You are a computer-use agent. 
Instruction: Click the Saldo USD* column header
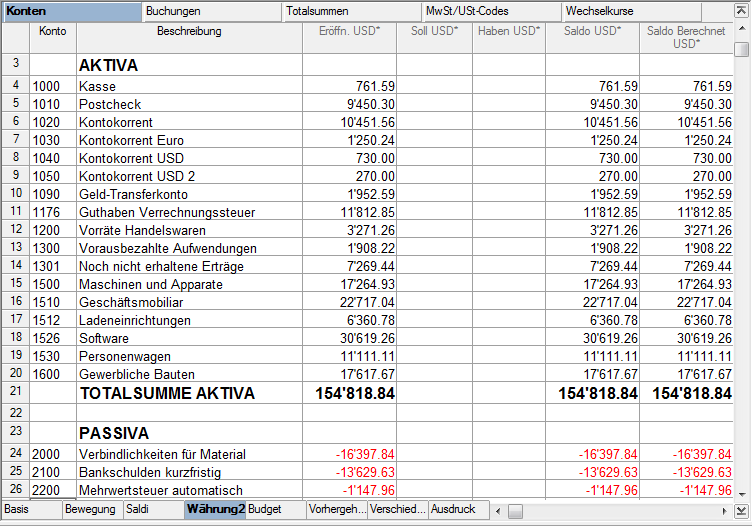click(592, 37)
